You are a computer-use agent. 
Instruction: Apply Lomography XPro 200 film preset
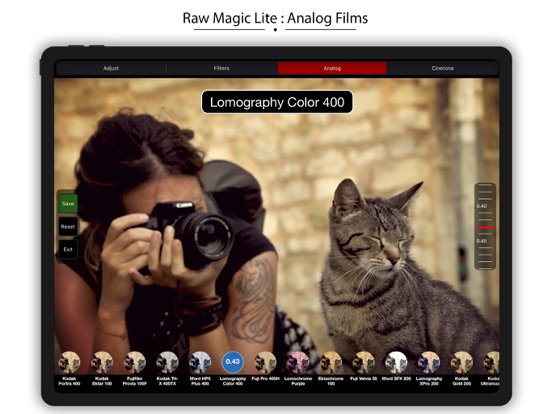(x=429, y=362)
